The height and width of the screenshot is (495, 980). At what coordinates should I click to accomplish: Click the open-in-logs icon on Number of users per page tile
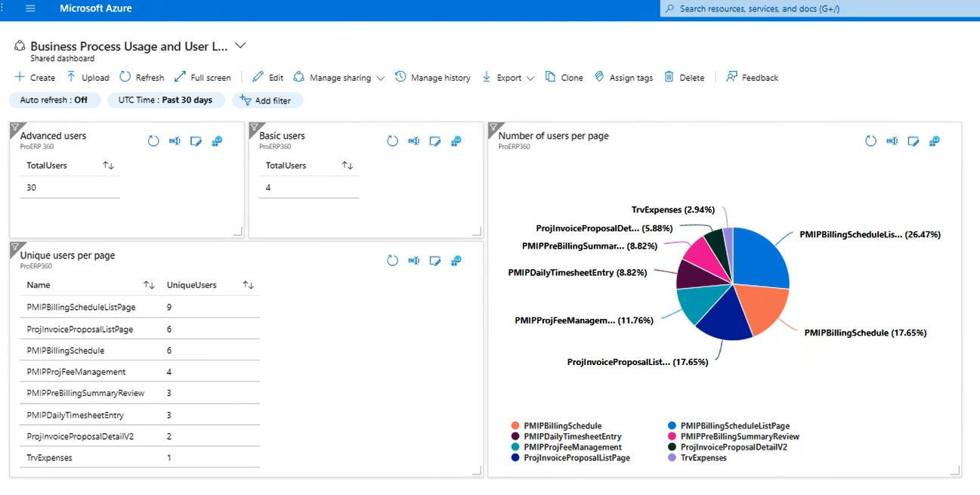click(x=934, y=141)
